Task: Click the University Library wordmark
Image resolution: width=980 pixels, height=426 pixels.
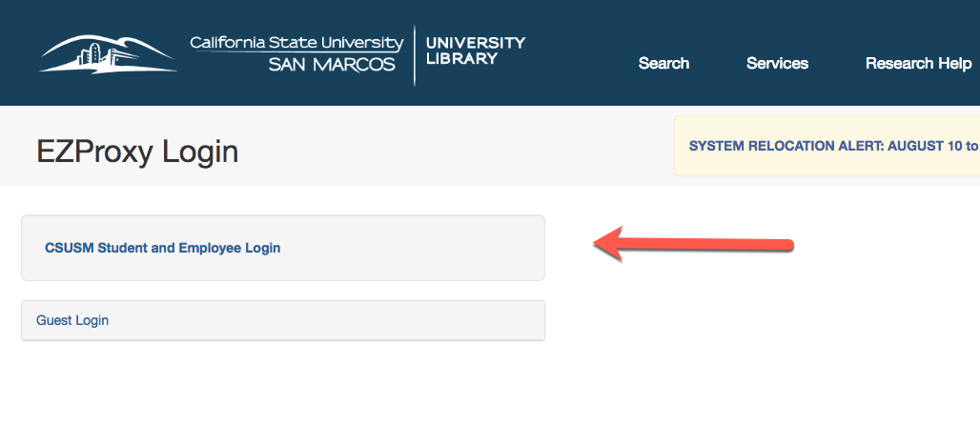Action: pos(476,51)
